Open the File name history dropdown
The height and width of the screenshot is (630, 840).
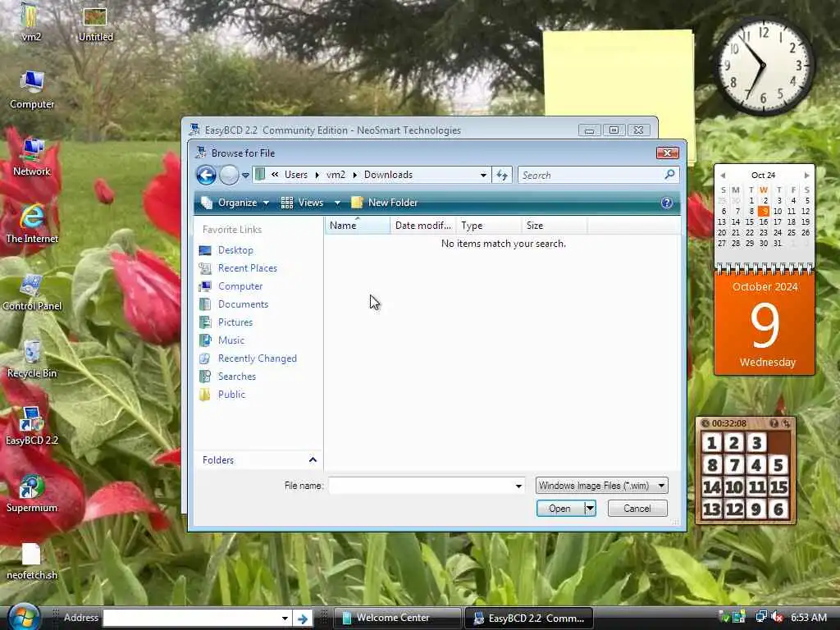pos(518,486)
